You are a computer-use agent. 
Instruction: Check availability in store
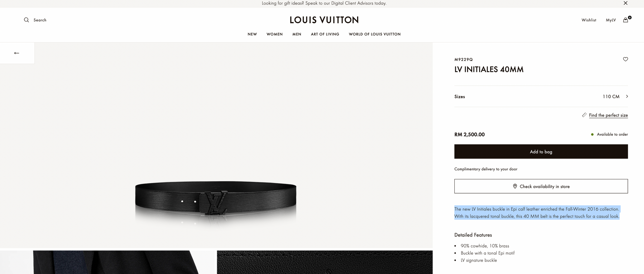click(541, 186)
